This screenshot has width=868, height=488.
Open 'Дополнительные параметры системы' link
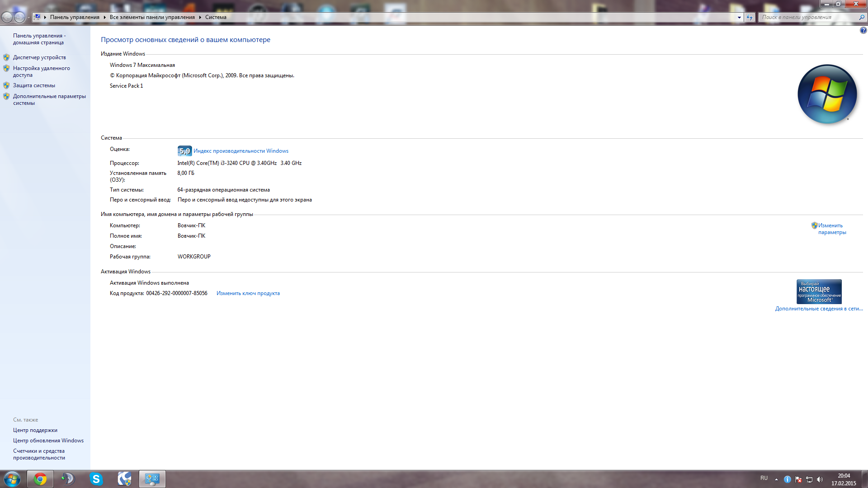point(49,99)
